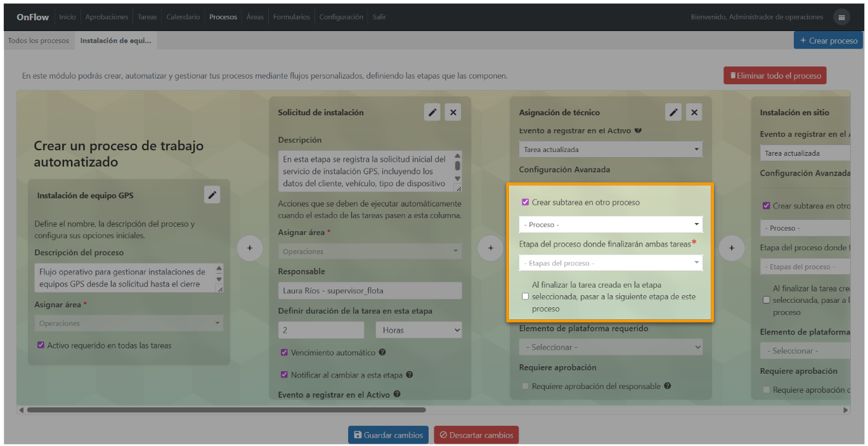Screen dimensions: 868x446
Task: Edit the Solicitud de instalación stage
Action: (x=432, y=112)
